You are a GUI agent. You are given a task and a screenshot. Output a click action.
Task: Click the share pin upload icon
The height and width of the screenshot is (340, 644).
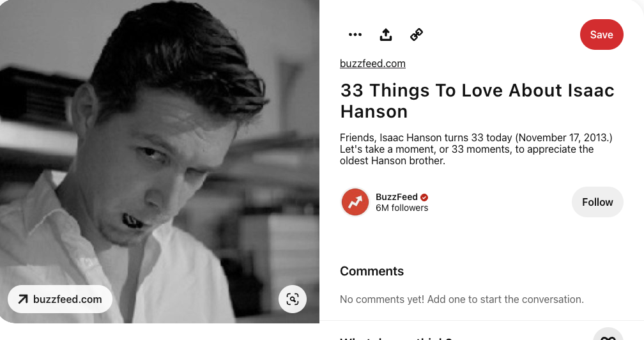coord(386,35)
